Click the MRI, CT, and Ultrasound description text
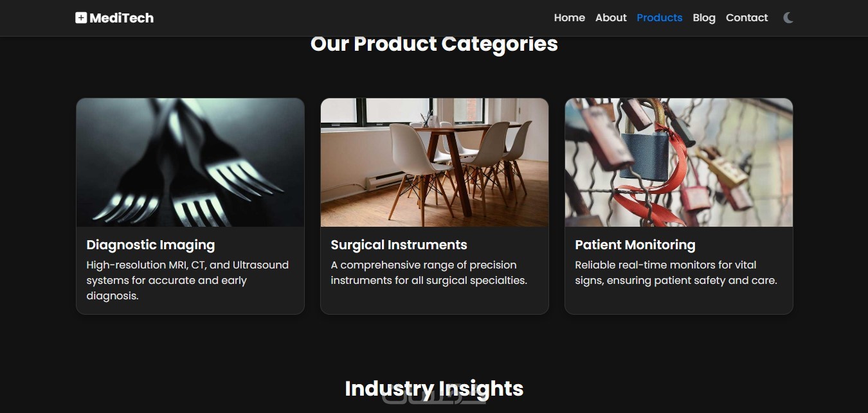The height and width of the screenshot is (413, 868). [x=187, y=280]
